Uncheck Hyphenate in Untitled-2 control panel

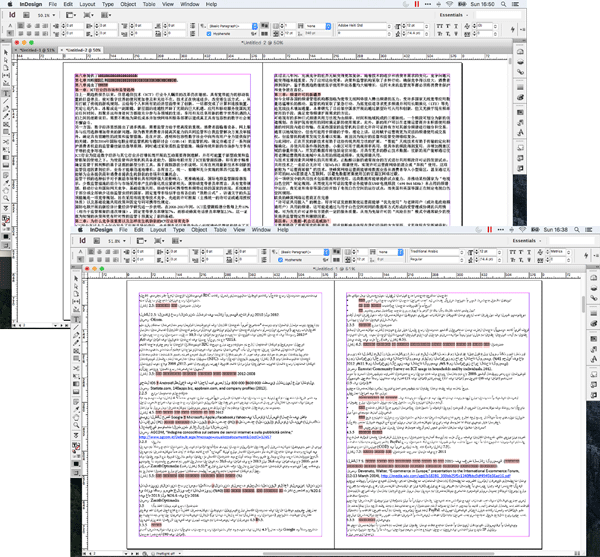pyautogui.click(x=209, y=34)
